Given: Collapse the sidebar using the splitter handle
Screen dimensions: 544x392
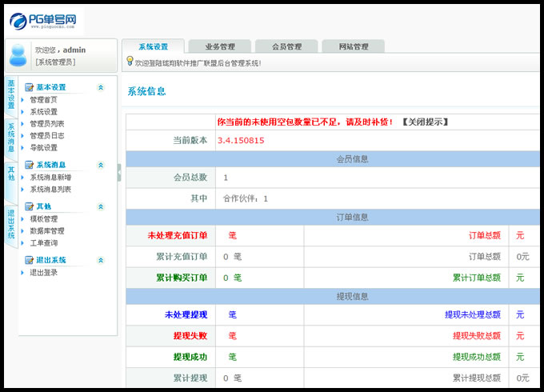Looking at the screenshot, I should tap(119, 172).
